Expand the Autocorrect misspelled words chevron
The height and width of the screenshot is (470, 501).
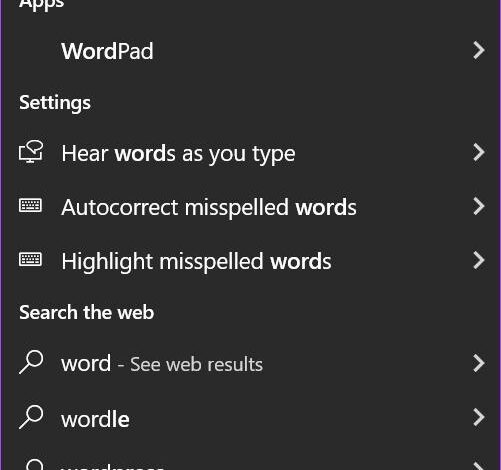pos(479,206)
